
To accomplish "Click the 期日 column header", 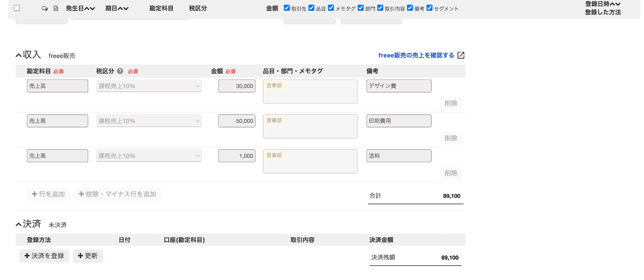I will click(111, 8).
